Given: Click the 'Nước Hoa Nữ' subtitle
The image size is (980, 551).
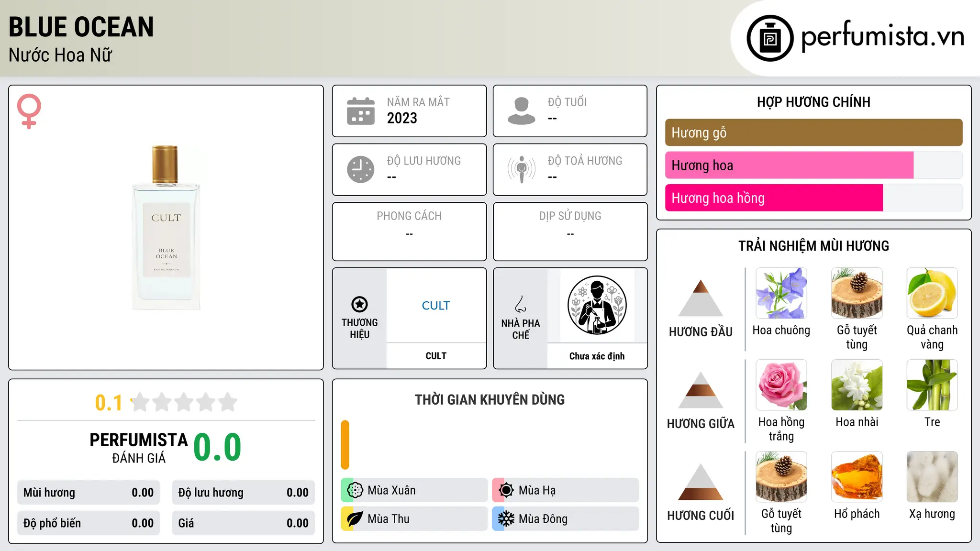Looking at the screenshot, I should tap(60, 55).
